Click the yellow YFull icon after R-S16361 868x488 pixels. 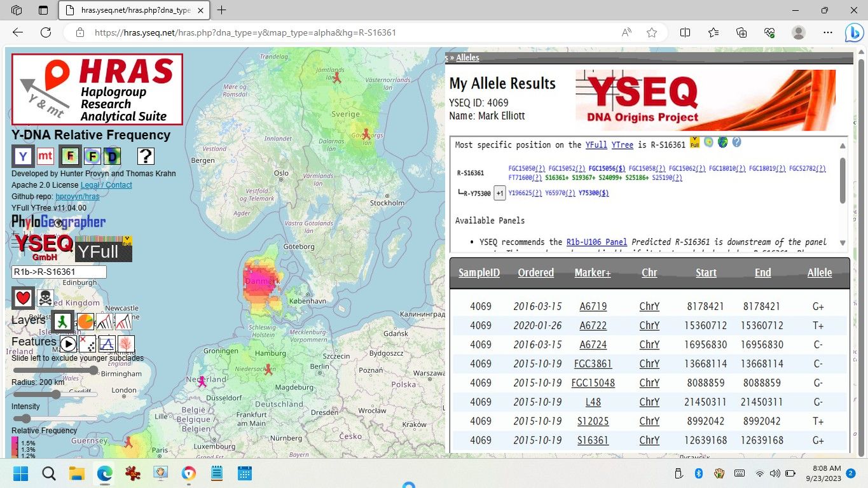(695, 142)
